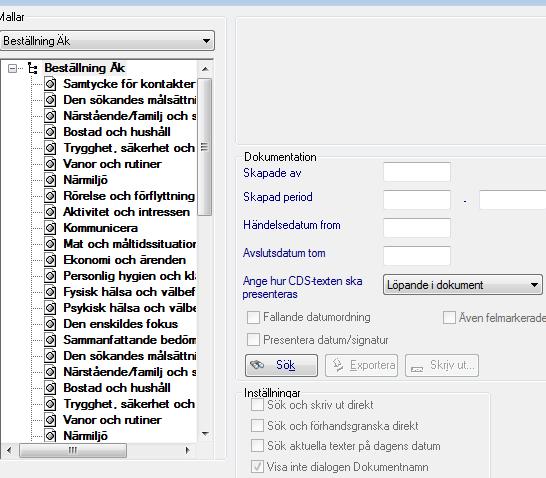Image resolution: width=546 pixels, height=478 pixels.
Task: Click the document icon beside Fysisk hälsa
Action: (50, 292)
